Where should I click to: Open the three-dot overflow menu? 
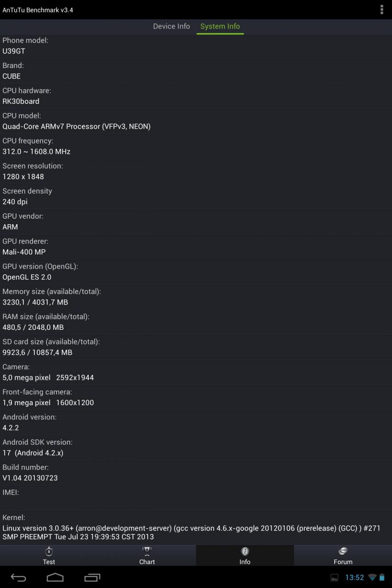click(381, 10)
